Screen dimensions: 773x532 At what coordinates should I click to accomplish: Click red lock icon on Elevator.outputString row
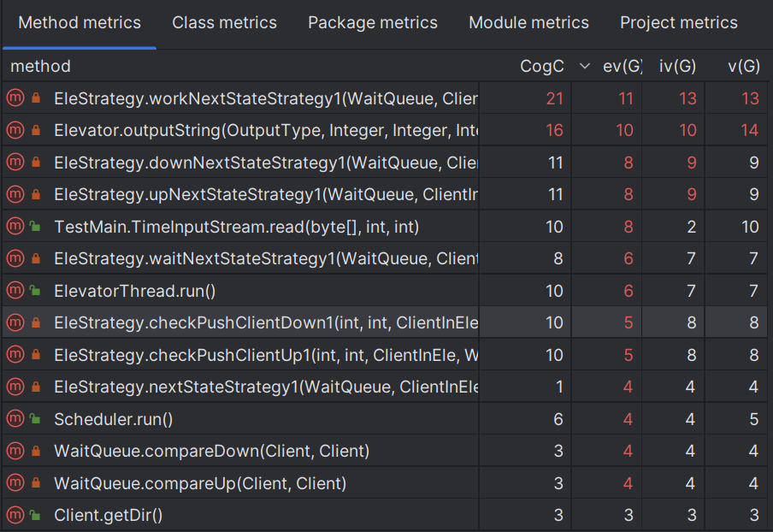(x=36, y=131)
